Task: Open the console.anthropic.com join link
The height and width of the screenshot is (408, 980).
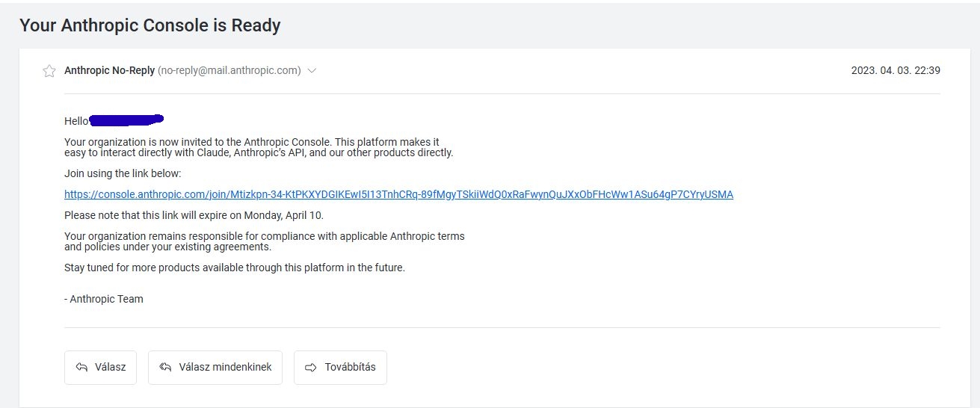Action: (398, 194)
